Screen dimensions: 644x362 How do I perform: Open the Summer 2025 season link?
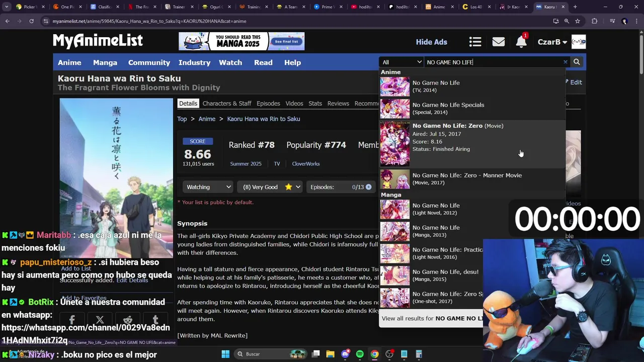[246, 164]
